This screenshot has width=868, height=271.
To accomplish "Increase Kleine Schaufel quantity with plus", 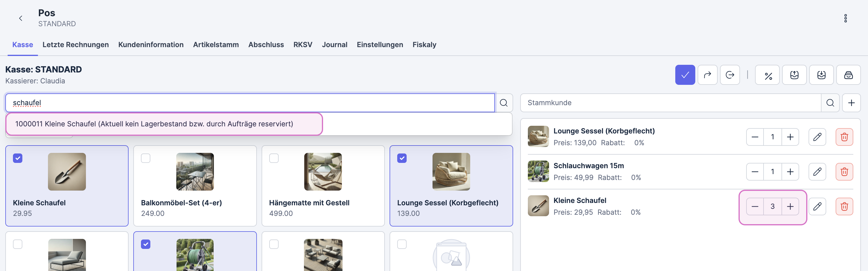I will pyautogui.click(x=790, y=206).
